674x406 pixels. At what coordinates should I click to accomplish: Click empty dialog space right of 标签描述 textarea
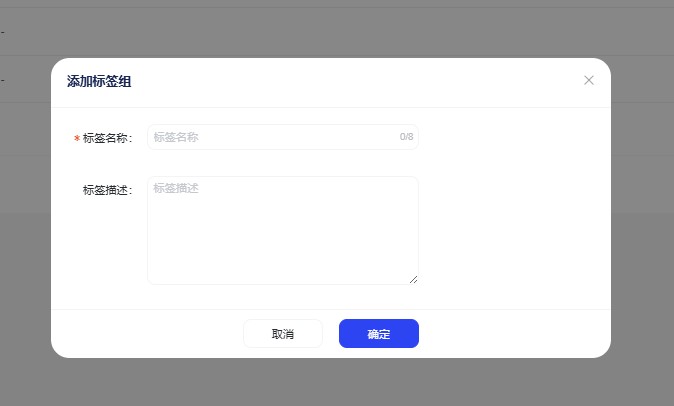coord(510,230)
